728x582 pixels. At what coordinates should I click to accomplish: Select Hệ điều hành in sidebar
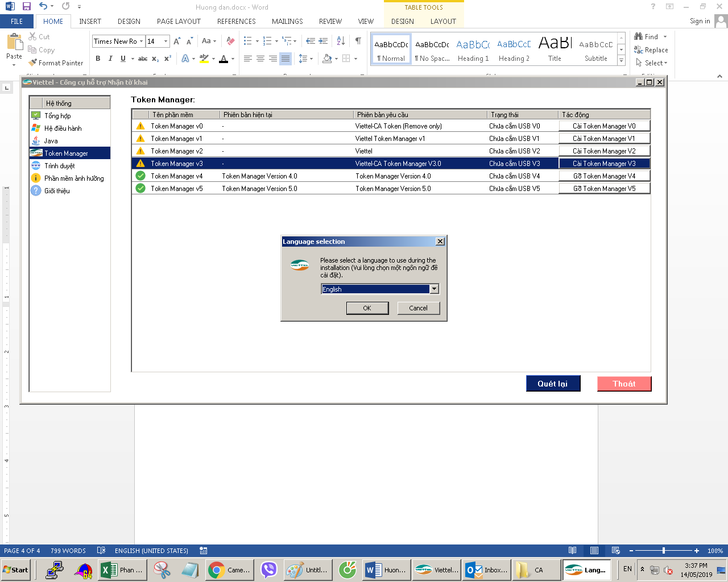70,128
